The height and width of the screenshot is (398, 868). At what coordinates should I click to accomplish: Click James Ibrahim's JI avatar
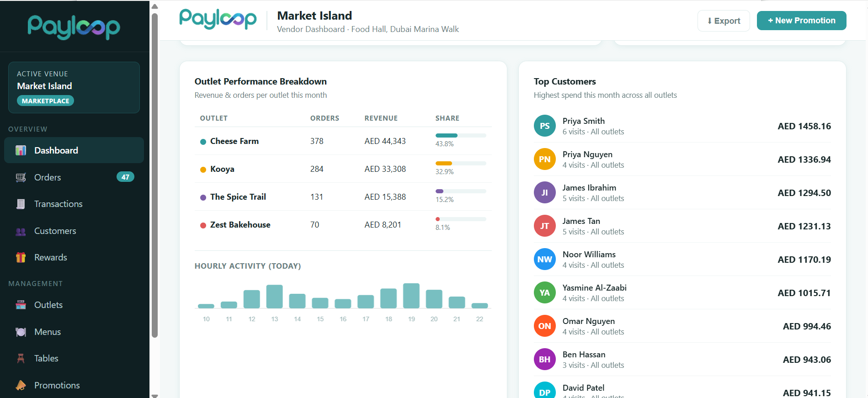[545, 193]
